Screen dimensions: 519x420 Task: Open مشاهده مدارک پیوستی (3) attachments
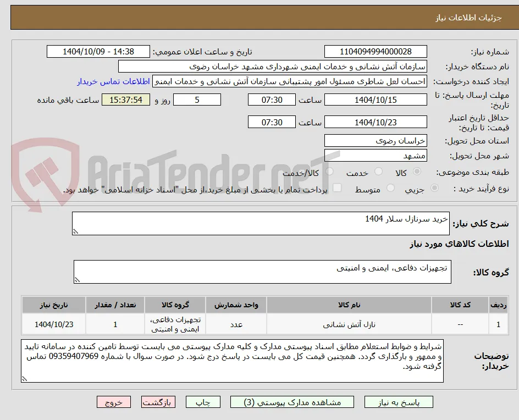(x=292, y=402)
